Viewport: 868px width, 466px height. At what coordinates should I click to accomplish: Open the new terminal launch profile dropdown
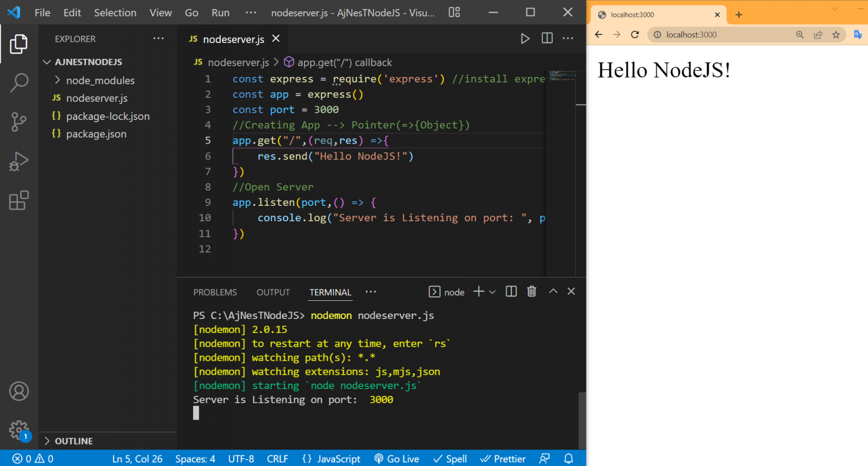492,292
